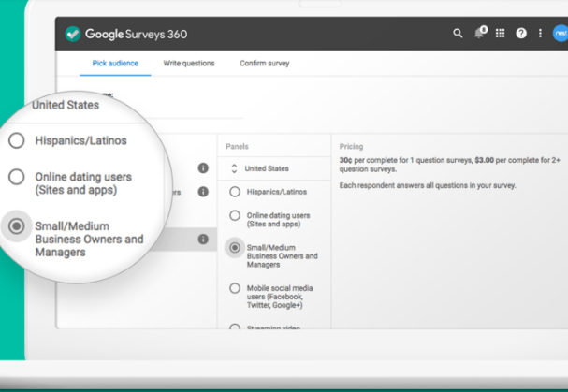Open search with the magnifier icon
Viewport: 568px width, 392px height.
(x=458, y=34)
